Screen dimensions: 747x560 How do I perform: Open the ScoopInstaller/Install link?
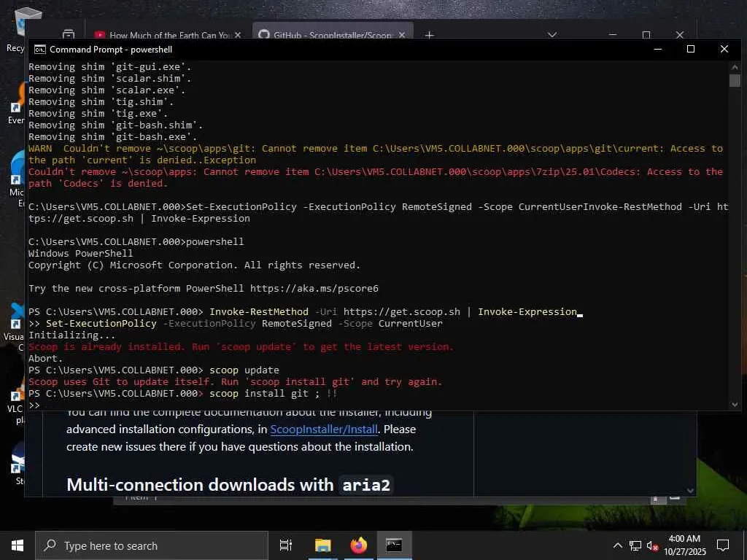(x=324, y=429)
